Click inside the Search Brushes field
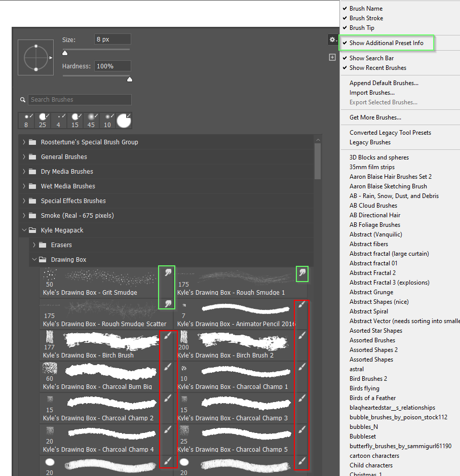Image resolution: width=460 pixels, height=476 pixels. coord(80,100)
